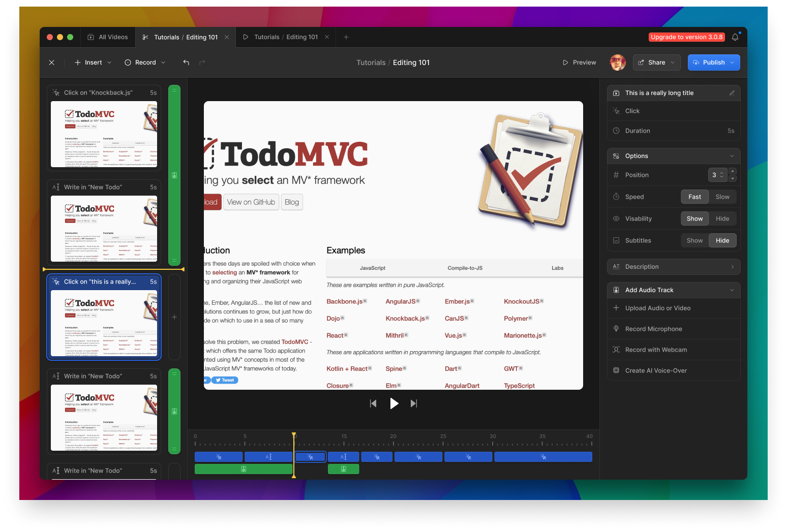This screenshot has width=787, height=532.
Task: Open the Publish dropdown arrow
Action: coord(732,62)
